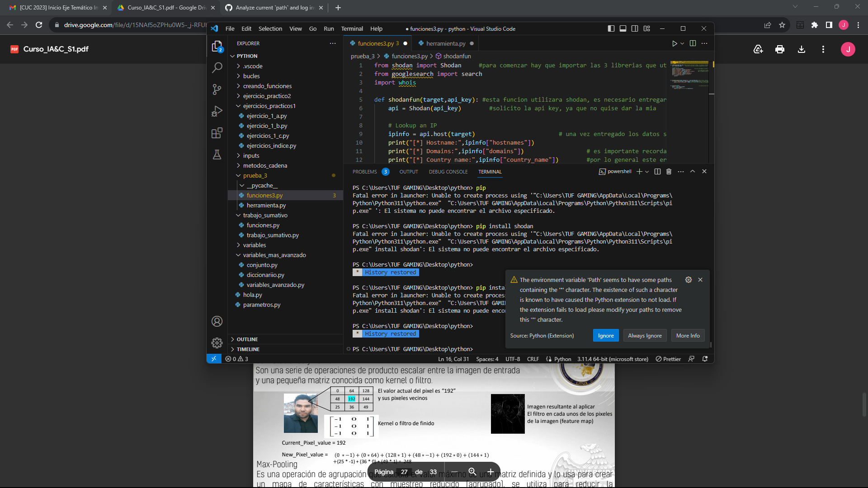Click the More Info button in notification
Screen dimensions: 868x488
point(687,335)
